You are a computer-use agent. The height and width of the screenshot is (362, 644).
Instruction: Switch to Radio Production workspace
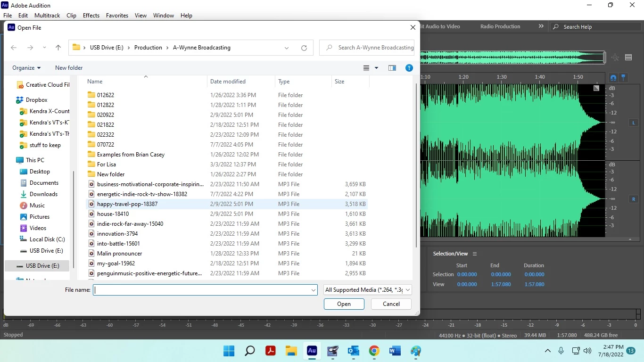[x=500, y=26]
